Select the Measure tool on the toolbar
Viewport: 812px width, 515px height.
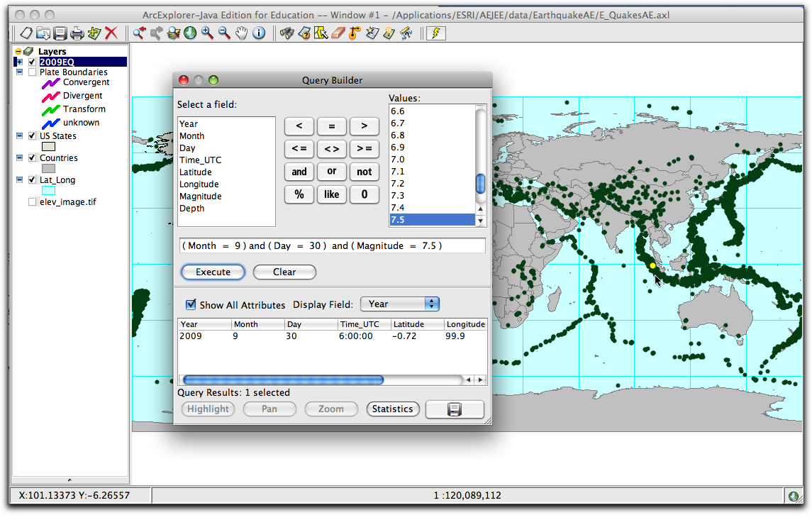[405, 33]
